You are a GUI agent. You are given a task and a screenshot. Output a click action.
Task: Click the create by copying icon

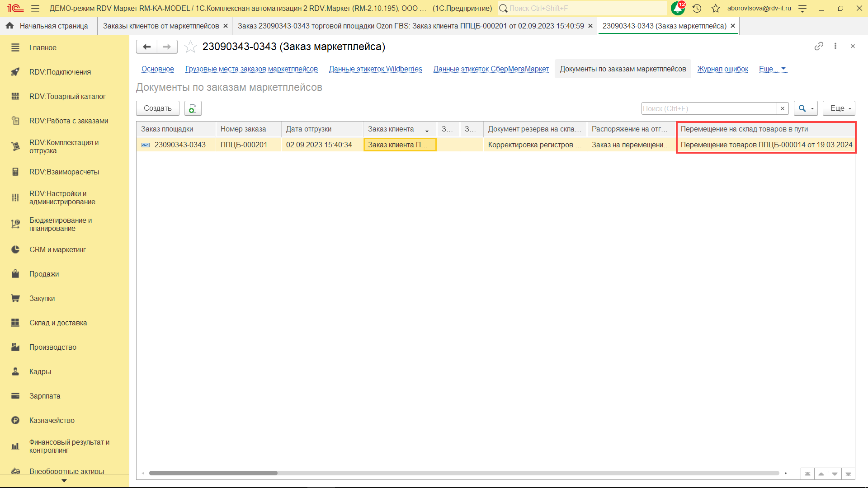[x=193, y=108]
